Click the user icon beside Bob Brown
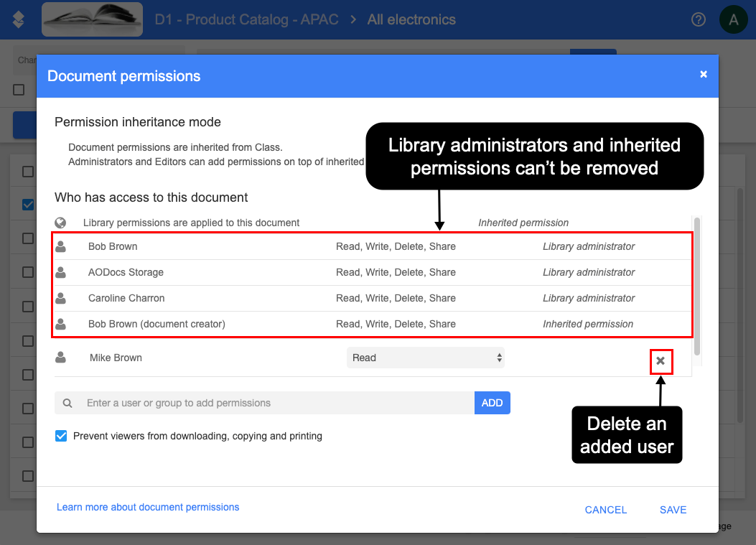Screen dimensions: 756x545 (x=62, y=246)
